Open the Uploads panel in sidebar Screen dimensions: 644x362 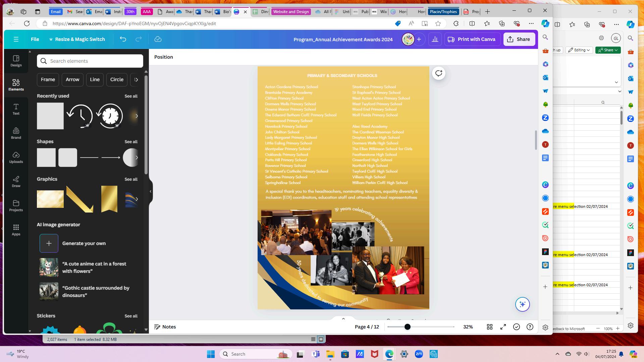pyautogui.click(x=16, y=157)
